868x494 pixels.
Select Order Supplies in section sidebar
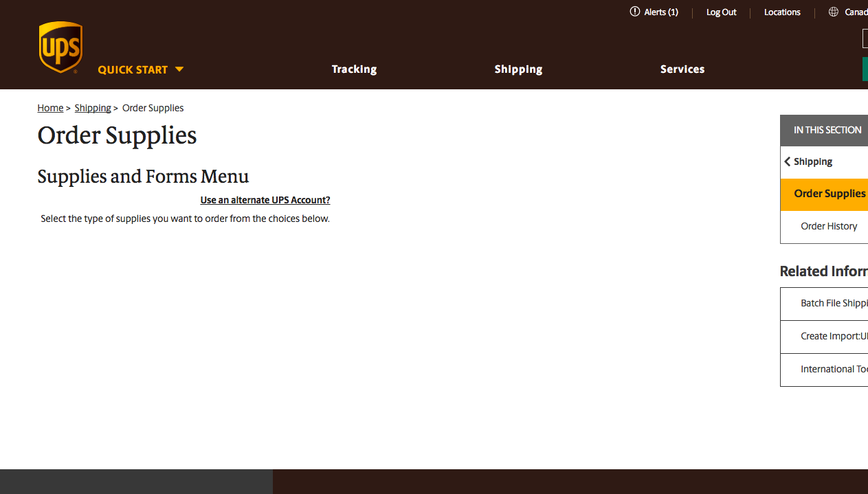point(824,194)
